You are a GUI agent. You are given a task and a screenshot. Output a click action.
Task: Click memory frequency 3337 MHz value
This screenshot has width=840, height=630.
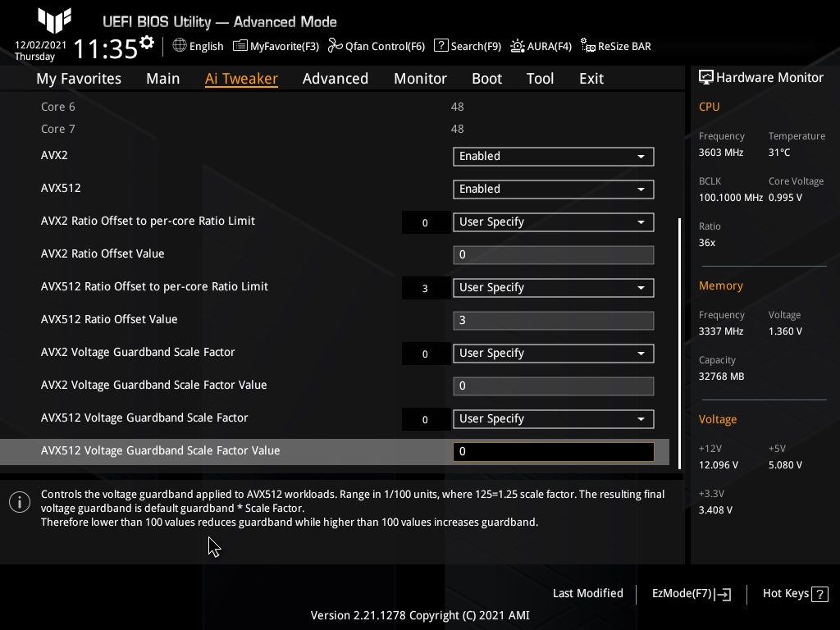(721, 331)
